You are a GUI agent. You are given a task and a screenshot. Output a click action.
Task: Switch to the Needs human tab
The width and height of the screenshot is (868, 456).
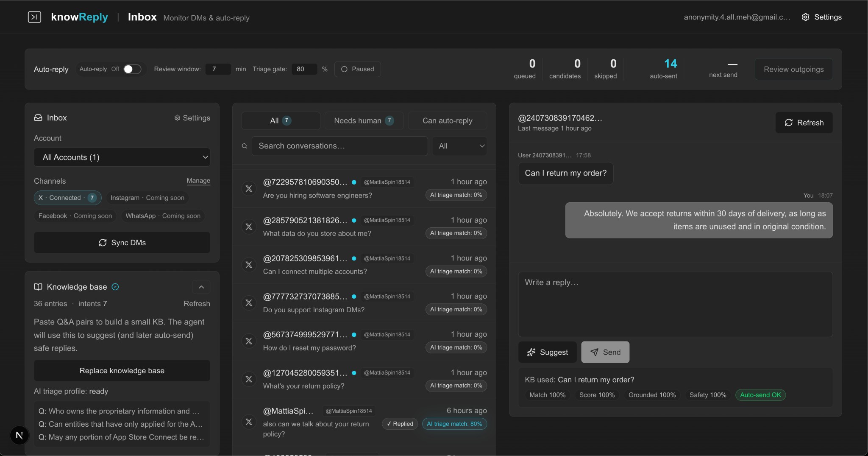click(x=364, y=121)
